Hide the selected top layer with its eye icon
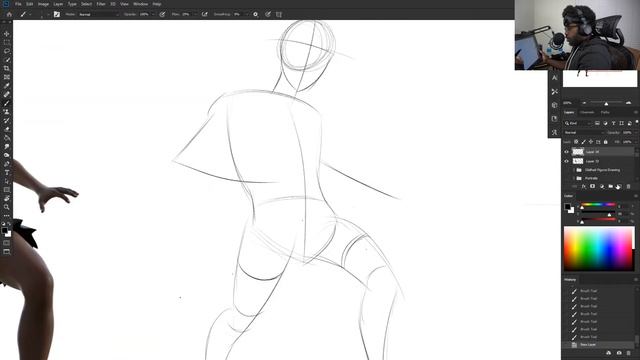The height and width of the screenshot is (360, 640). click(x=567, y=152)
